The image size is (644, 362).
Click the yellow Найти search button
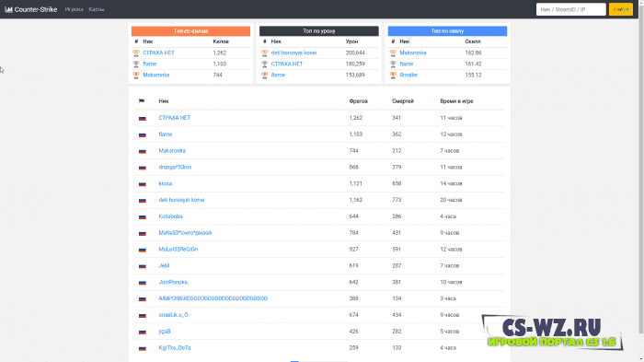pyautogui.click(x=621, y=9)
